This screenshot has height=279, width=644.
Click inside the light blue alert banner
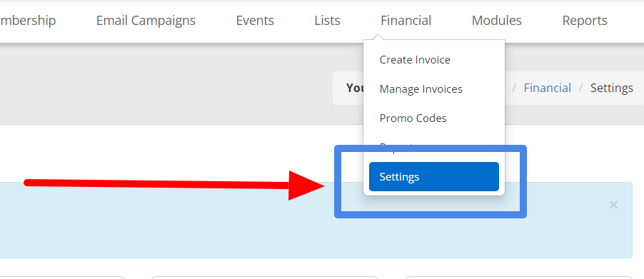[164, 230]
